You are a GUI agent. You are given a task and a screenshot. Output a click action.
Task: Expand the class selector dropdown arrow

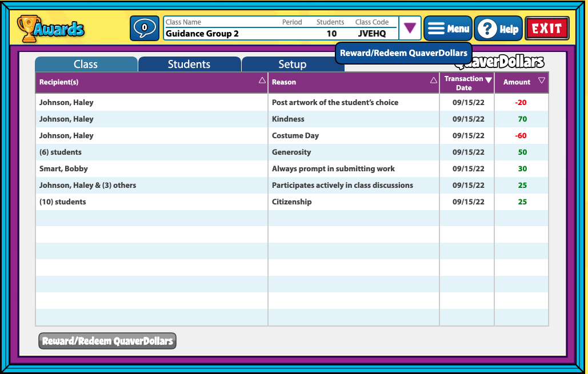[x=410, y=28]
